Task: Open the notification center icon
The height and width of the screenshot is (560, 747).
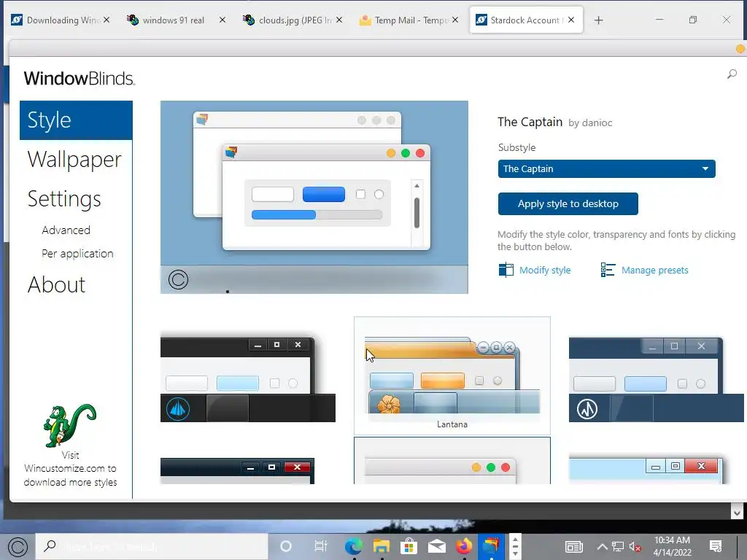Action: click(x=716, y=546)
